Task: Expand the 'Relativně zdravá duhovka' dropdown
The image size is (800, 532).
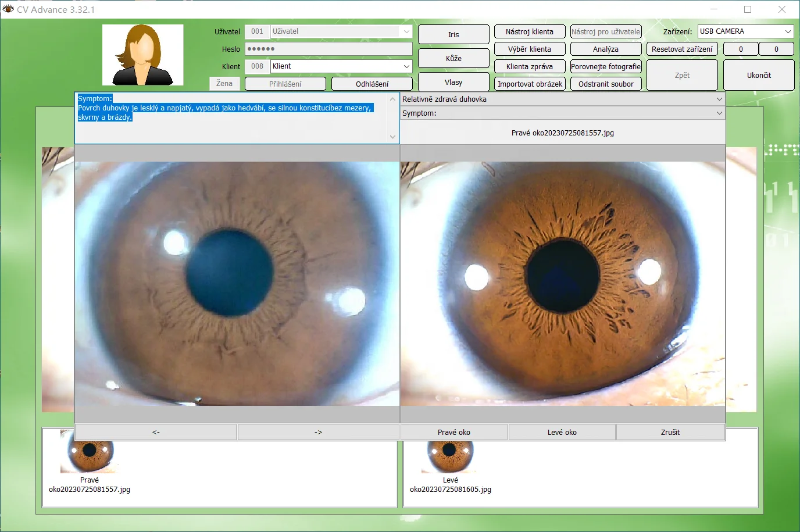Action: click(x=720, y=99)
